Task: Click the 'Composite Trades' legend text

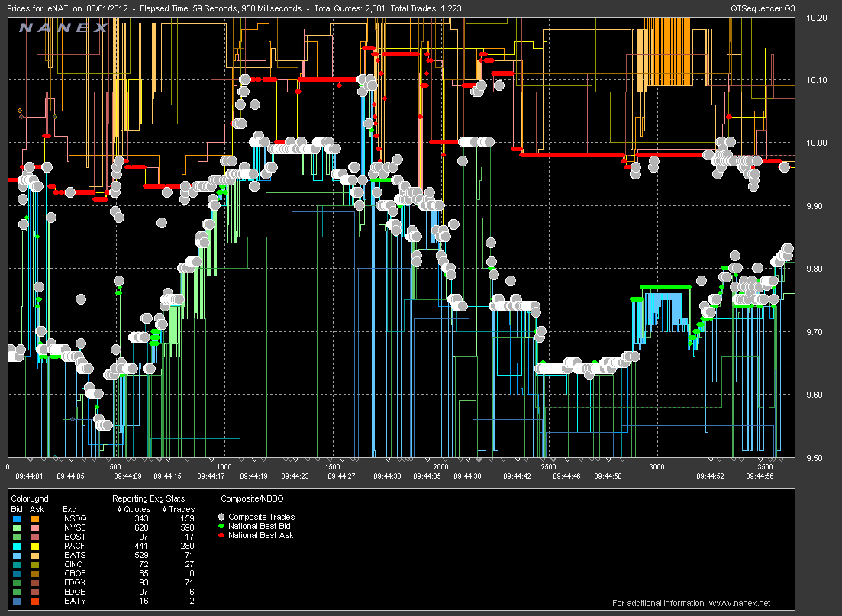Action: pyautogui.click(x=262, y=518)
